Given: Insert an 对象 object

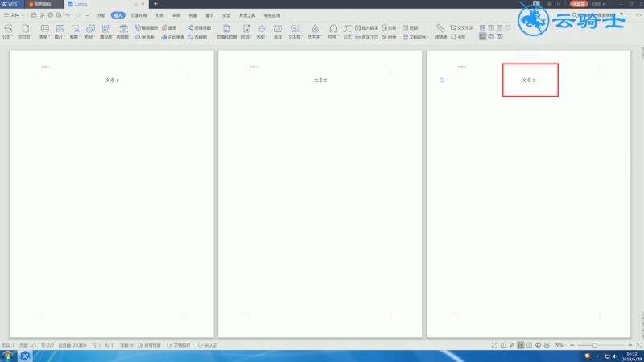Looking at the screenshot, I should (x=390, y=27).
